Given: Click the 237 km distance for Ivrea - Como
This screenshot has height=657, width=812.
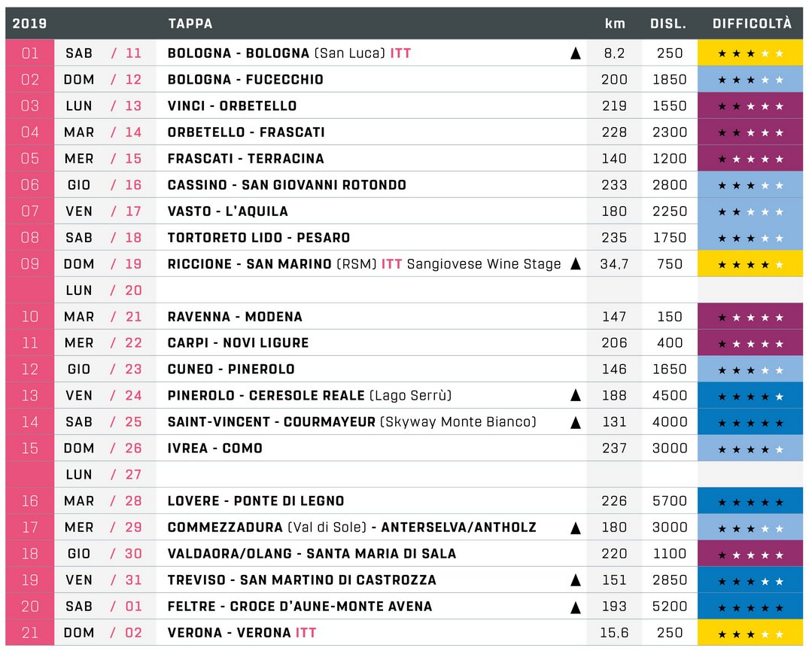Looking at the screenshot, I should click(x=614, y=449).
